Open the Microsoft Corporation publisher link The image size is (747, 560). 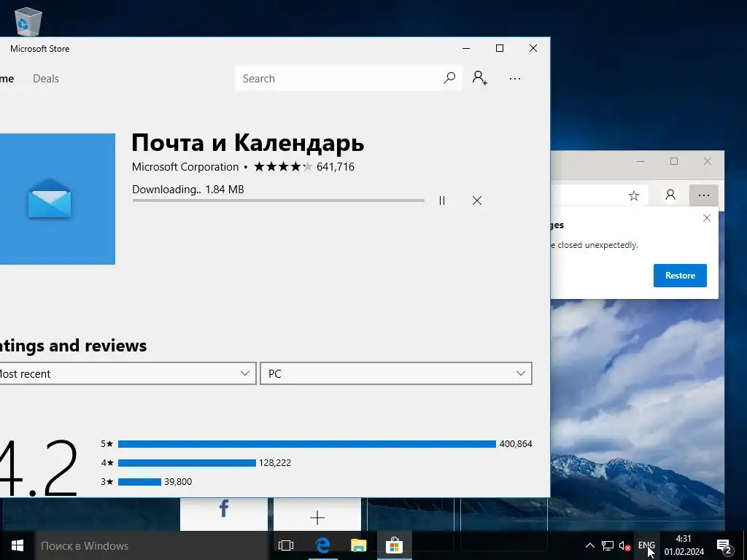tap(185, 167)
